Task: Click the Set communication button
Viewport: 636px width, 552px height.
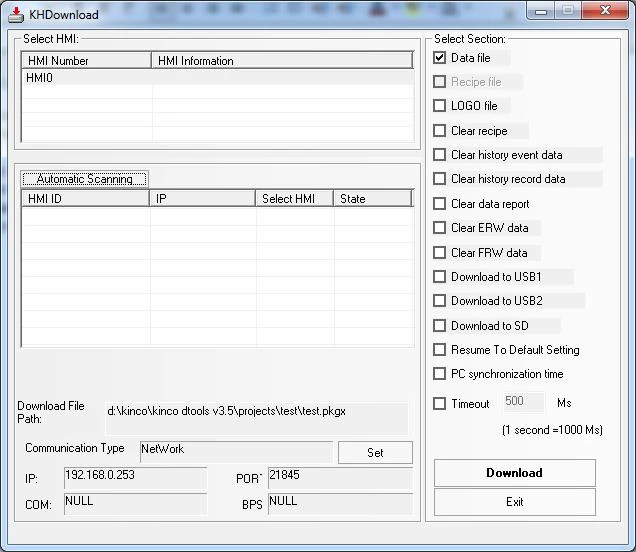Action: (375, 453)
